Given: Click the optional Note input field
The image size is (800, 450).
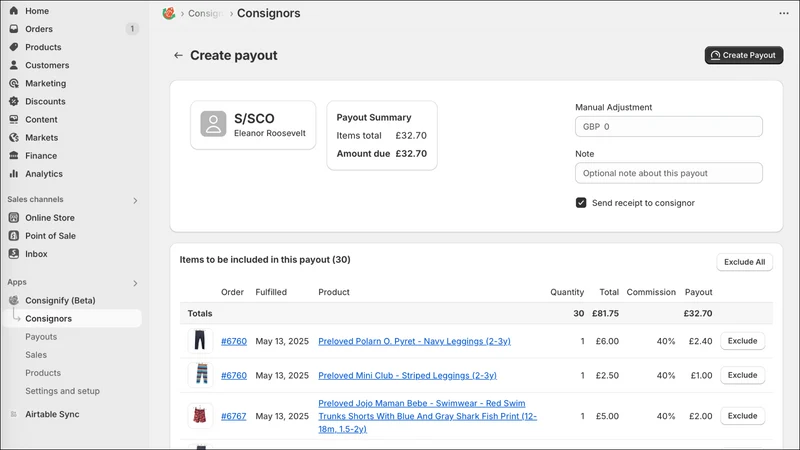Looking at the screenshot, I should point(669,173).
